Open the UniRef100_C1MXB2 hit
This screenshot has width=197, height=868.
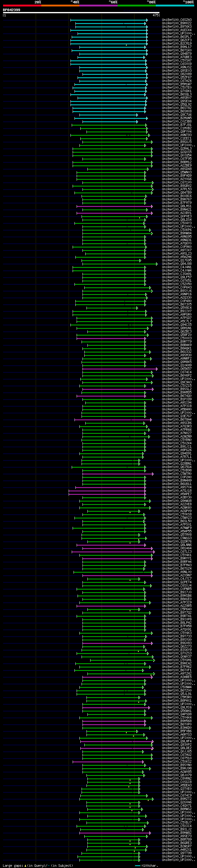click(177, 128)
